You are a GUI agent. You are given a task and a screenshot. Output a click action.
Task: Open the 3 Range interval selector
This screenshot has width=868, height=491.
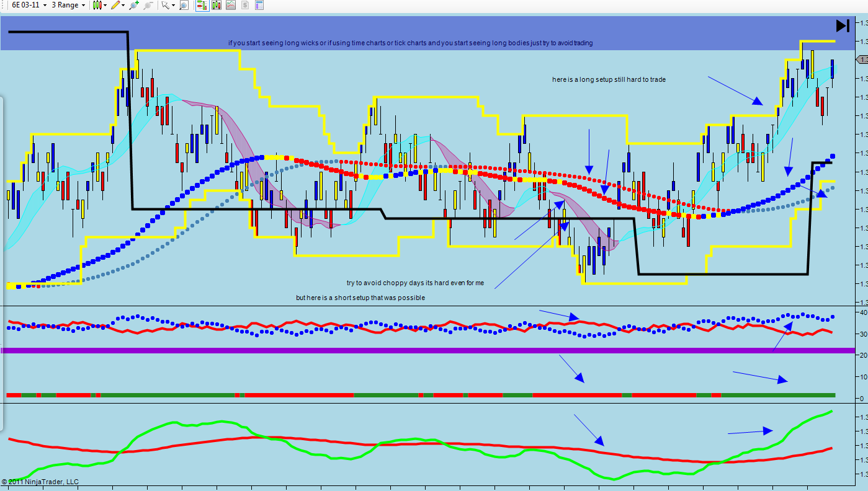click(68, 5)
